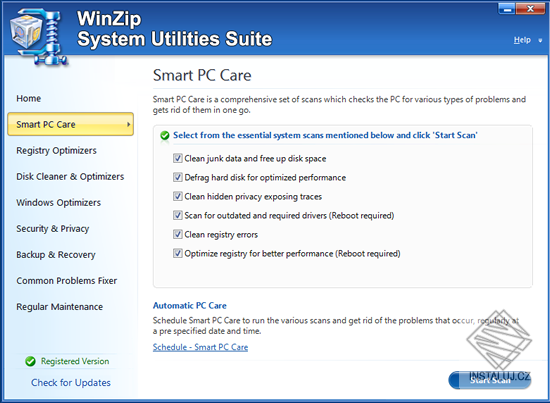This screenshot has width=550, height=403.
Task: Select Windows Optimizers in sidebar
Action: point(58,203)
